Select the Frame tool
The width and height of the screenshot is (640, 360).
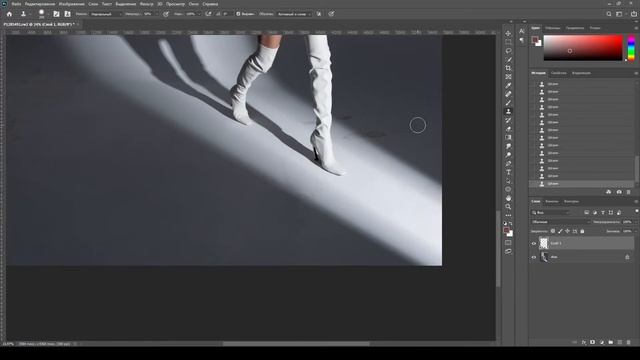coord(508,77)
